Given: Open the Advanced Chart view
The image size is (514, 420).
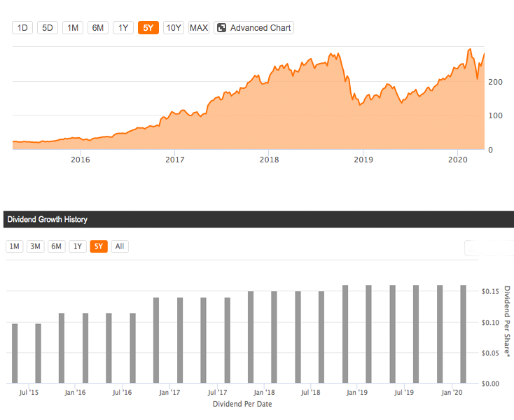Looking at the screenshot, I should coord(253,28).
